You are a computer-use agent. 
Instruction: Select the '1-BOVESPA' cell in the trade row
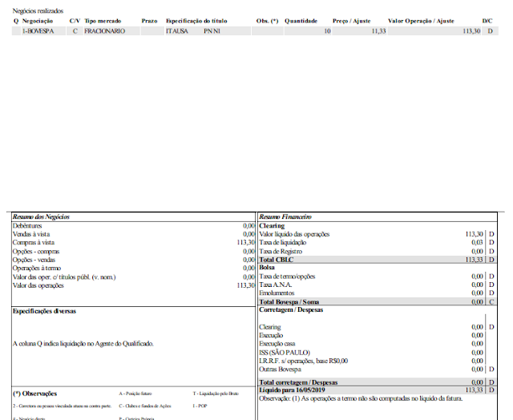click(38, 31)
